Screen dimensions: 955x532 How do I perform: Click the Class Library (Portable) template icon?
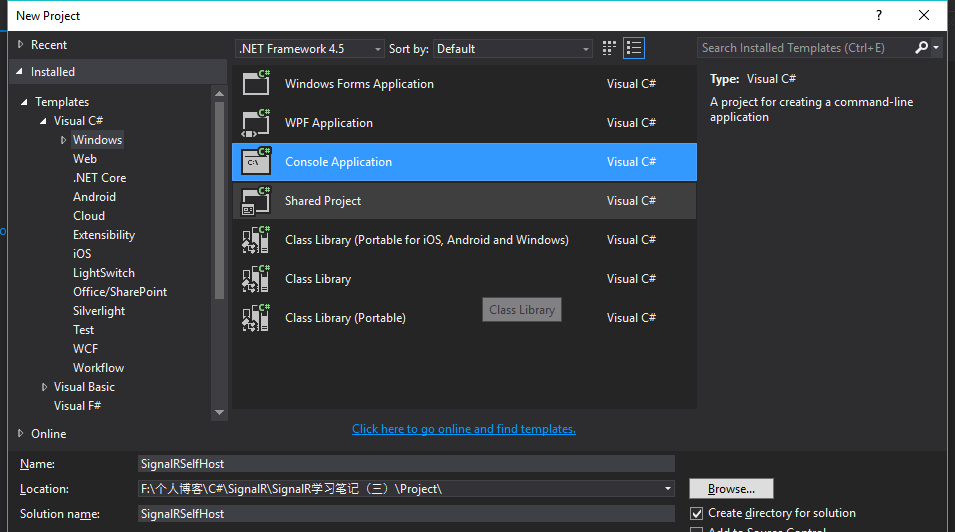256,317
